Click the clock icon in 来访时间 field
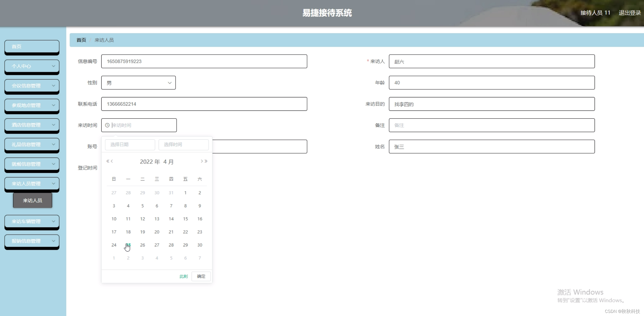The height and width of the screenshot is (316, 644). 107,125
